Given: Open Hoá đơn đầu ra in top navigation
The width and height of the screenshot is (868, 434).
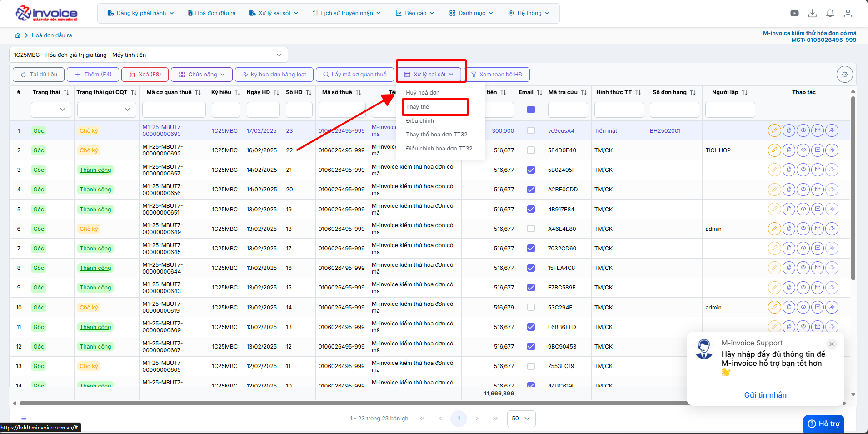Looking at the screenshot, I should [212, 13].
